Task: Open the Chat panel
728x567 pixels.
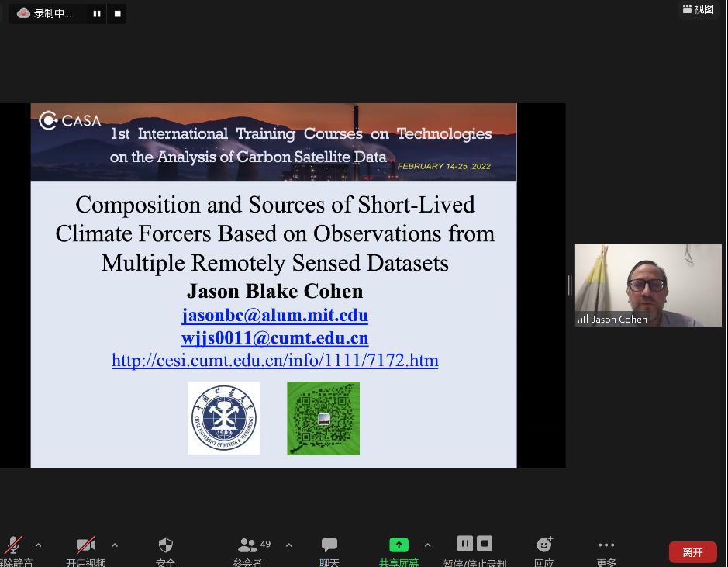Action: [329, 545]
